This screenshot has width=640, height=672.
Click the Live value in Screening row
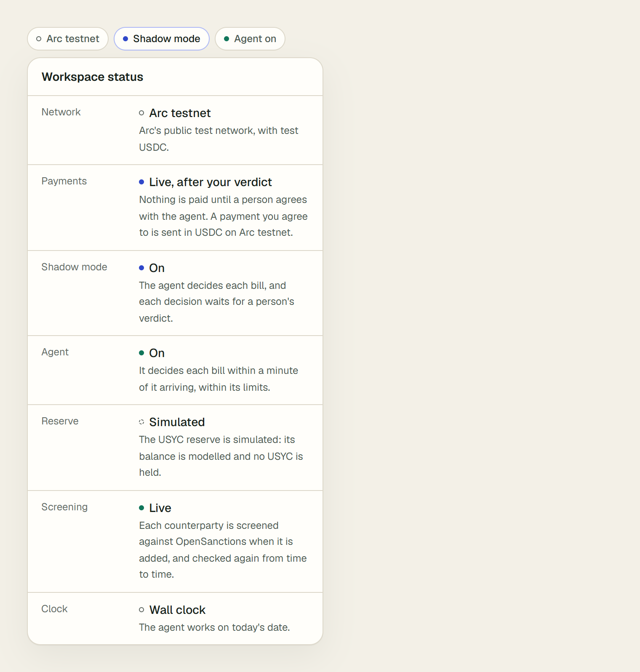pyautogui.click(x=160, y=508)
